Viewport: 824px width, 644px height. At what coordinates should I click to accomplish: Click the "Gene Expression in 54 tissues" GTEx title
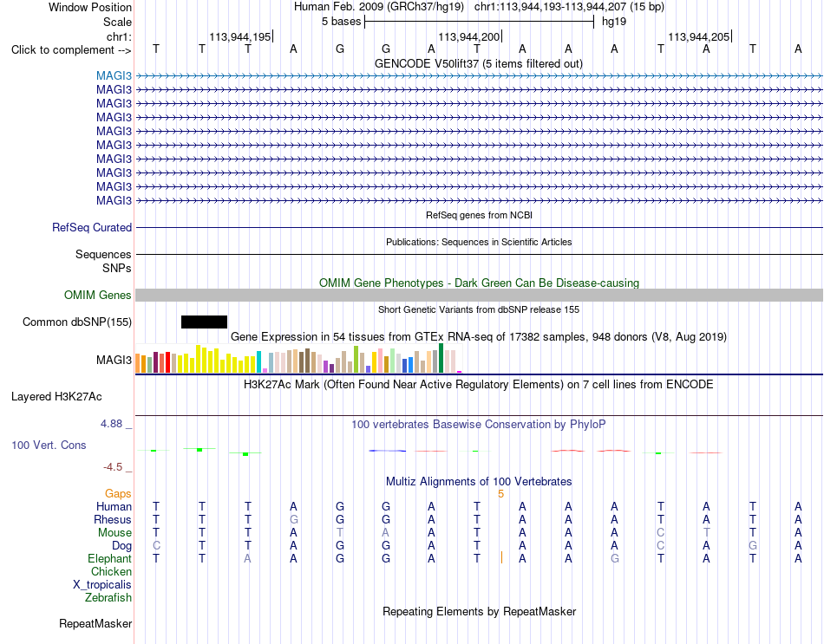click(479, 336)
